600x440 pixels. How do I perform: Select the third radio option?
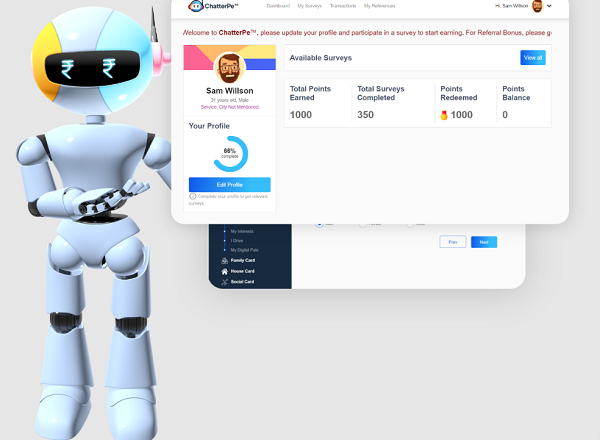pos(410,223)
